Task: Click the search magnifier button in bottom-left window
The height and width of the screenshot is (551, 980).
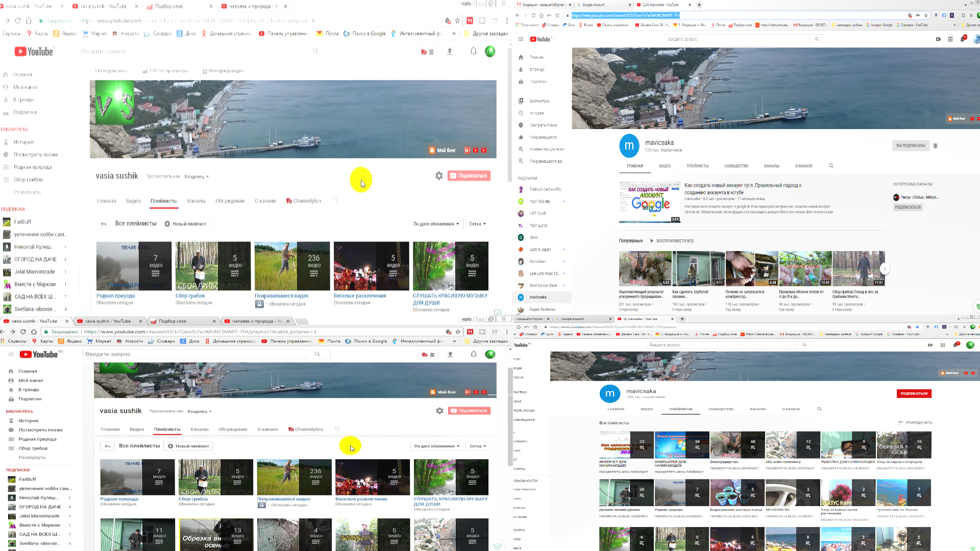Action: point(317,354)
